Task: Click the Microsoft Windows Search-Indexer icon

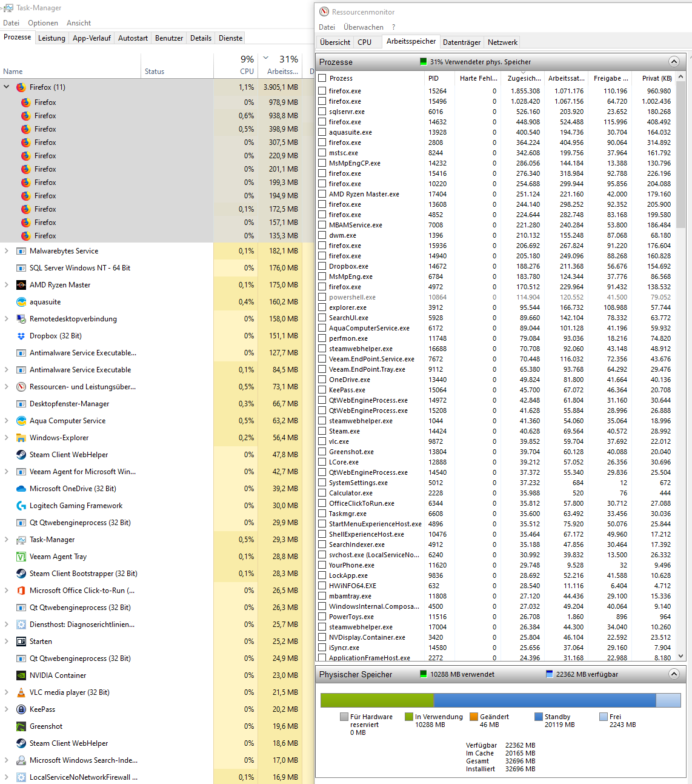Action: 21,760
